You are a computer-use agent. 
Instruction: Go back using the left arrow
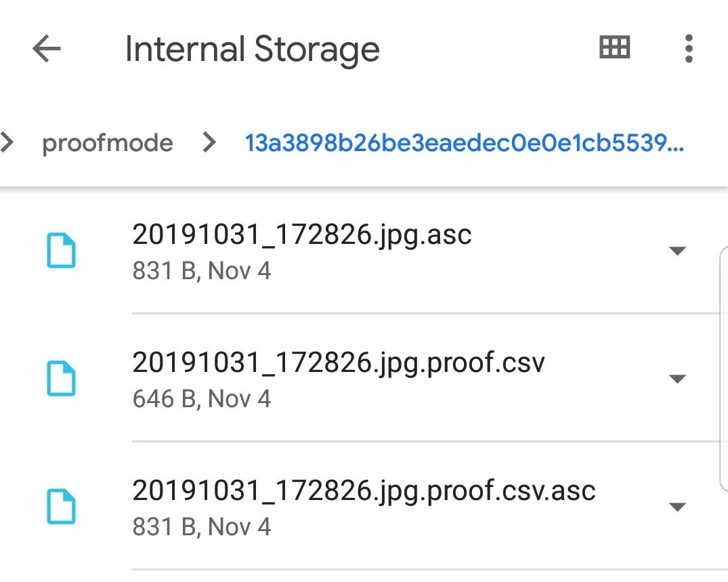[x=47, y=48]
